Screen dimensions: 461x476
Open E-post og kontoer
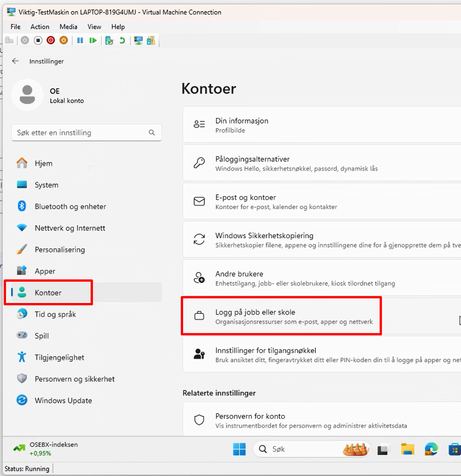coord(322,201)
